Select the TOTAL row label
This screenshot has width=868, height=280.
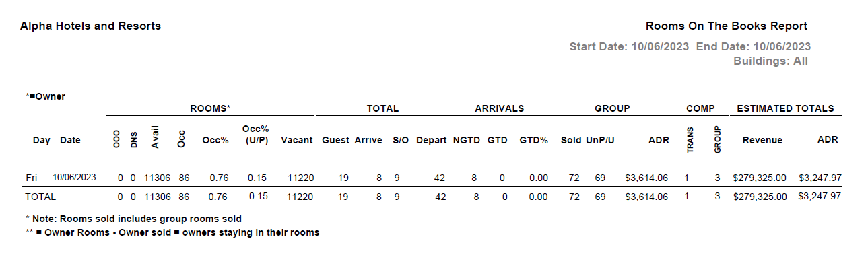(x=40, y=197)
